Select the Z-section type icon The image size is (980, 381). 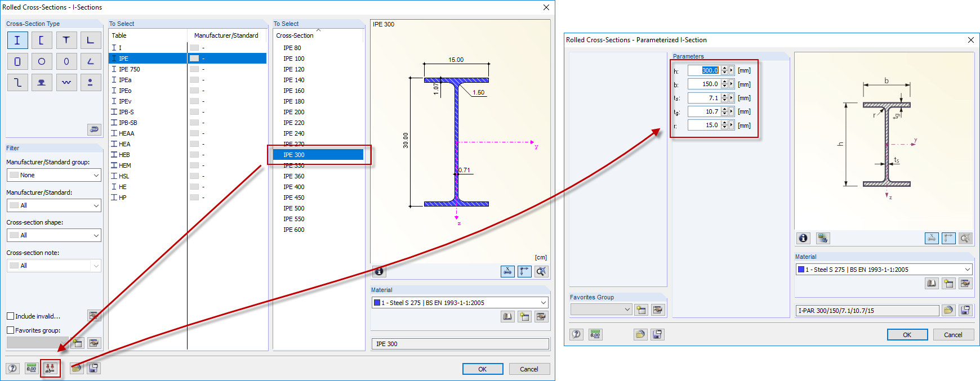(x=17, y=83)
